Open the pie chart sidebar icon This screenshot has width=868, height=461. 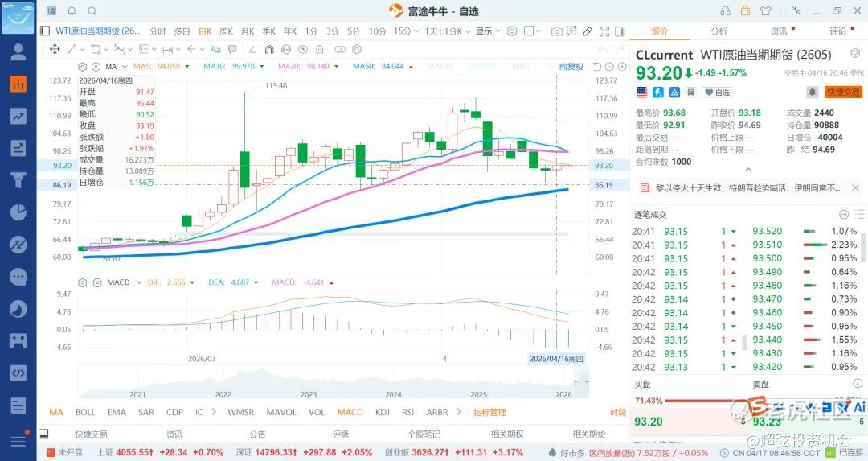click(18, 212)
